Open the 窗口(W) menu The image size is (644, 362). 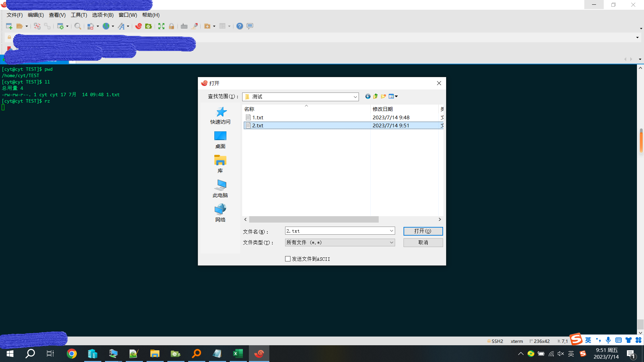point(128,15)
